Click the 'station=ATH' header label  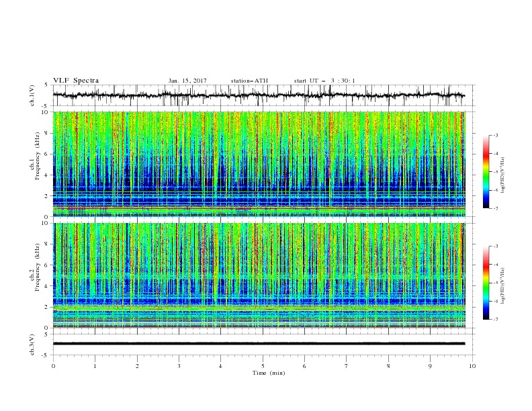pos(249,81)
